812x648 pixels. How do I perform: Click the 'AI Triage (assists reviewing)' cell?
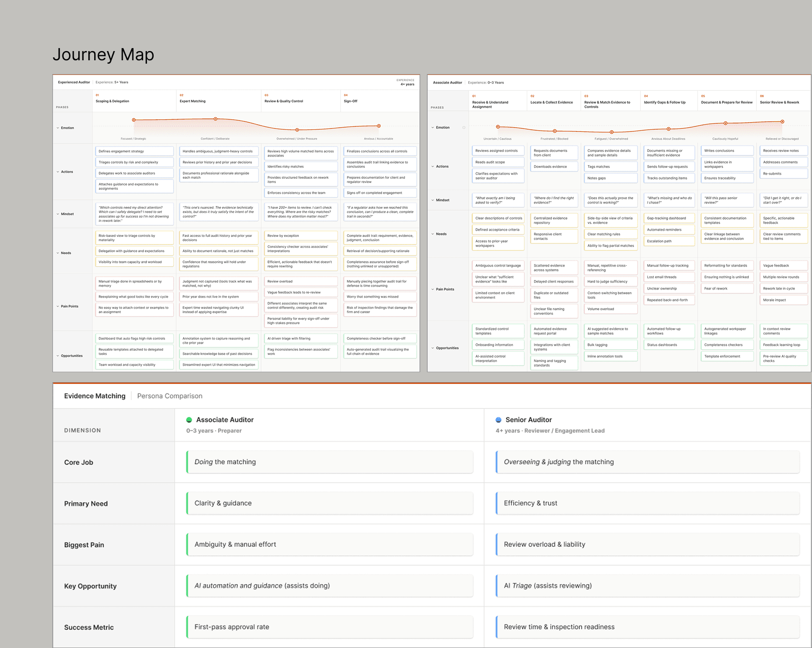(x=648, y=586)
